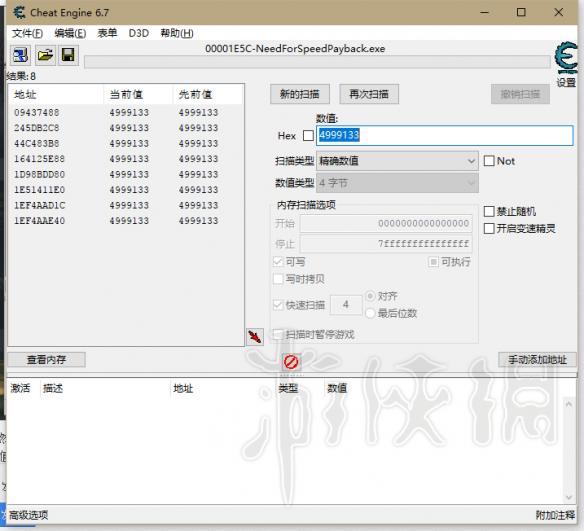Open Cheat Engine settings logo

(566, 59)
